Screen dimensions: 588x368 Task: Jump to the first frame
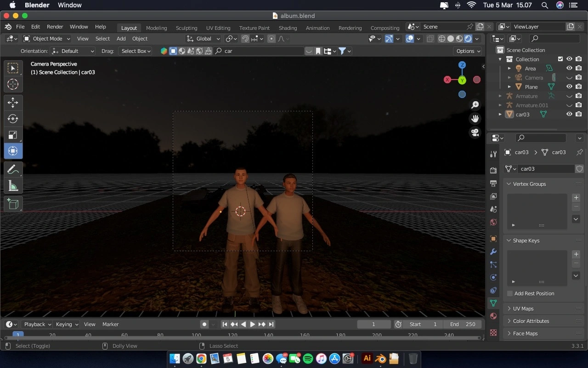(225, 324)
